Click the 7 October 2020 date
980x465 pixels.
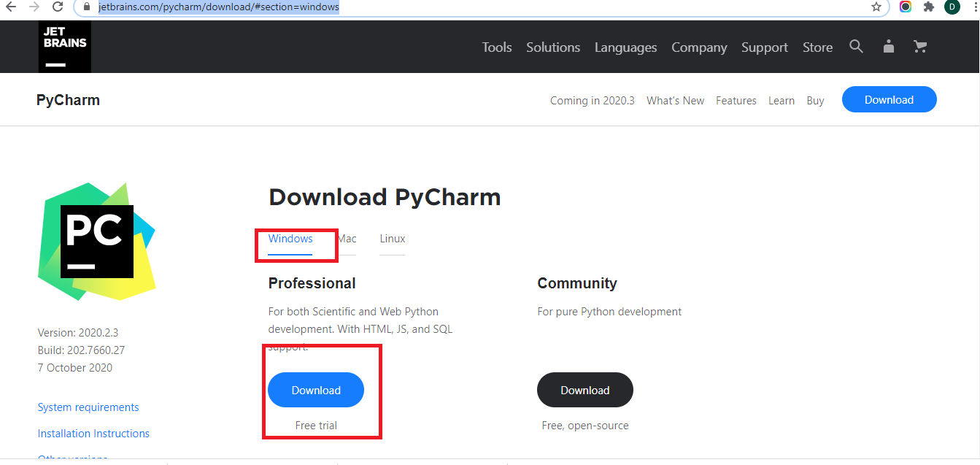click(75, 368)
